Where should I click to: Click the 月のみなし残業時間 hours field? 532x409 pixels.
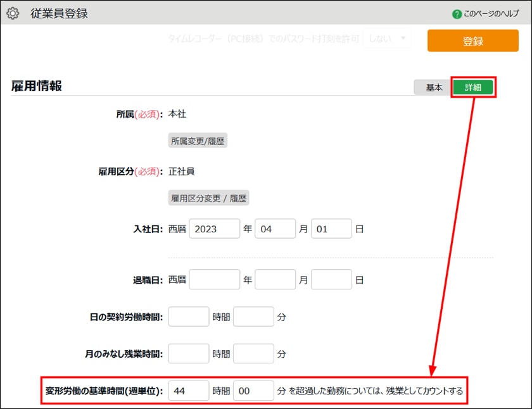click(189, 354)
